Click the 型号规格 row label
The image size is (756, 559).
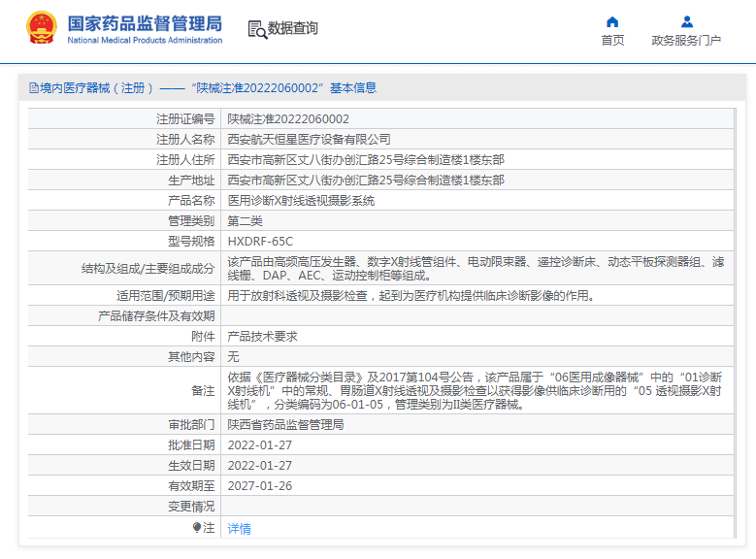coord(191,241)
